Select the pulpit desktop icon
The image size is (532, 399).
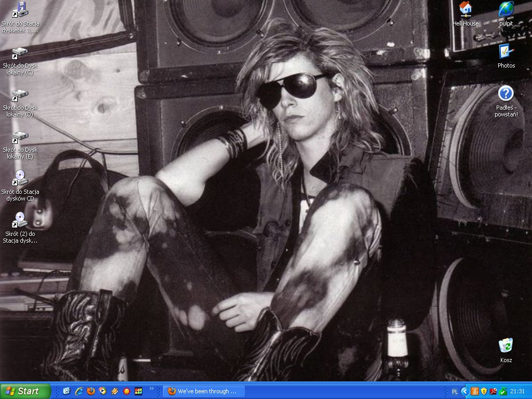pos(506,14)
